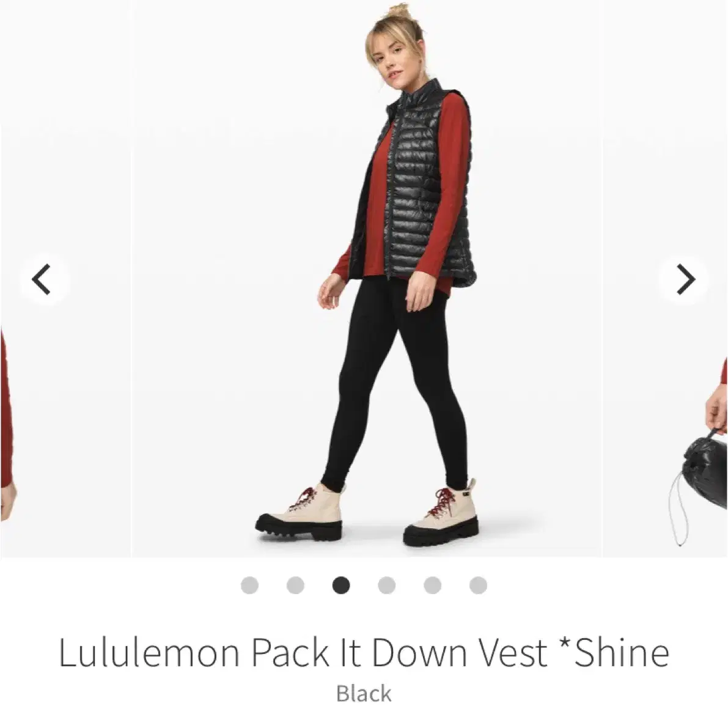Advance carousel with the right chevron arrow
Screen dimensions: 728x728
tap(685, 279)
